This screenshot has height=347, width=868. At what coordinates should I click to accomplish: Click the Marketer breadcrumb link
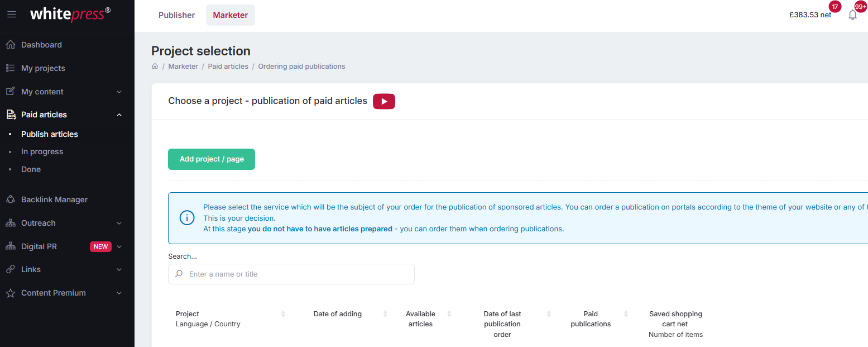tap(183, 66)
